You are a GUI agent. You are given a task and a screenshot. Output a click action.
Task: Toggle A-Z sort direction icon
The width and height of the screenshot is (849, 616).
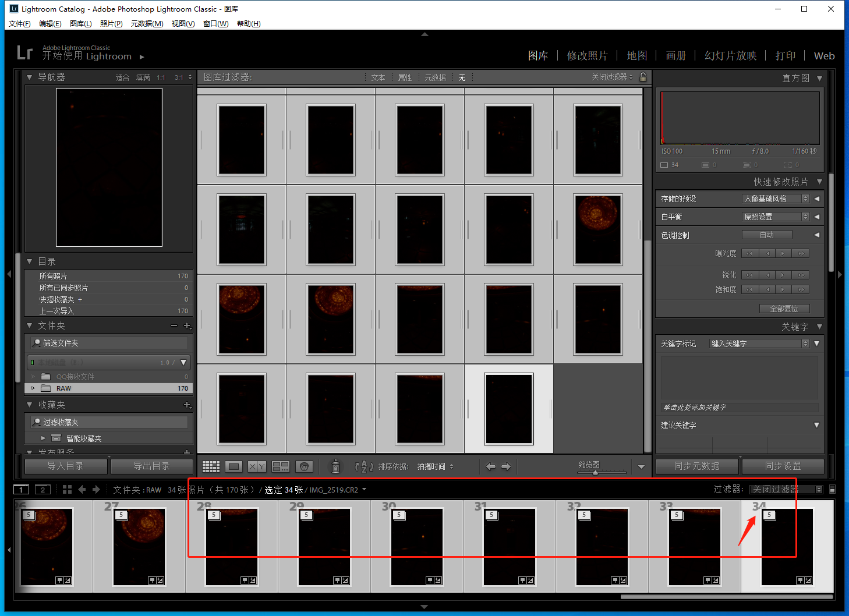click(x=364, y=466)
